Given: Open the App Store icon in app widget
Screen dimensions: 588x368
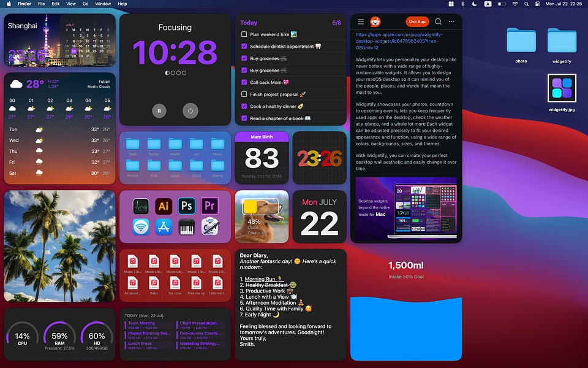Looking at the screenshot, I should [x=164, y=227].
